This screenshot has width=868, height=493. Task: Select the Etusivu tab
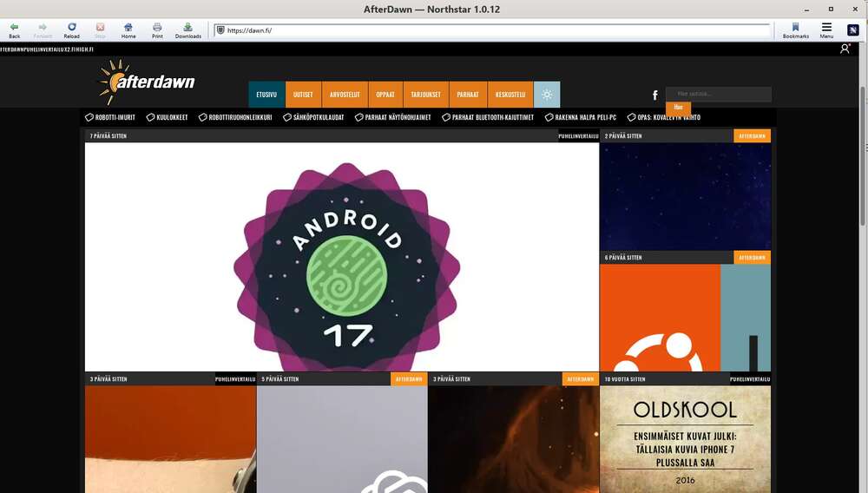pyautogui.click(x=266, y=95)
